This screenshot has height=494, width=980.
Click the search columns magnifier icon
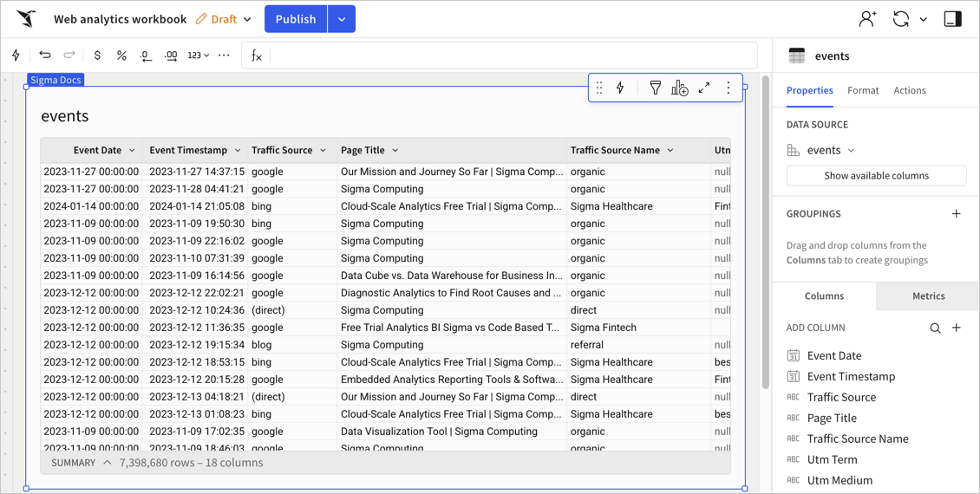(935, 328)
